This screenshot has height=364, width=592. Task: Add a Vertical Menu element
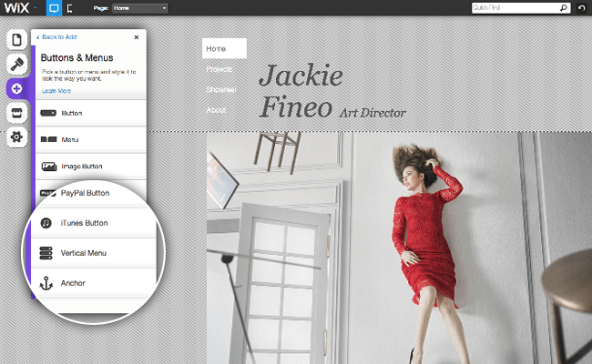point(93,253)
